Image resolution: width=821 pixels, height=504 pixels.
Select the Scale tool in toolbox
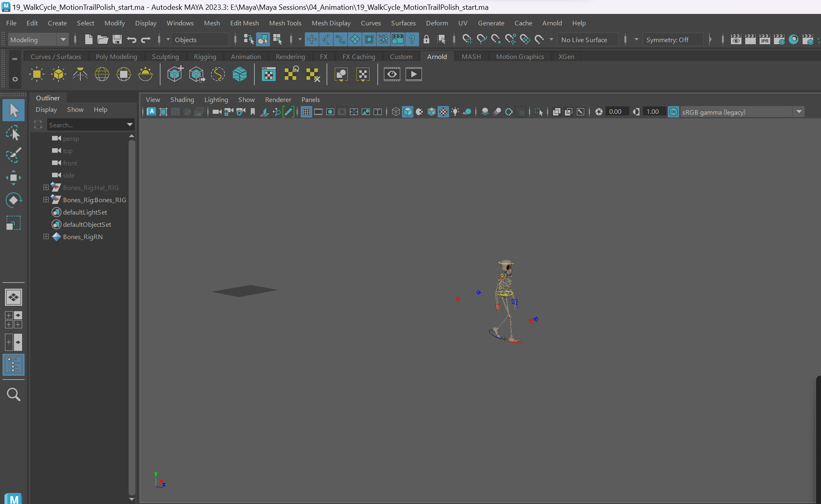(x=14, y=223)
